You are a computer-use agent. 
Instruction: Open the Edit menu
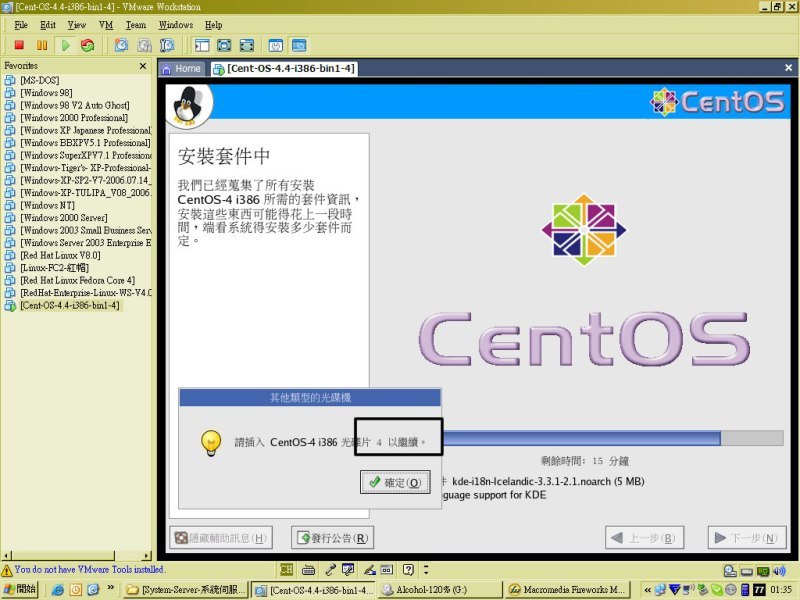click(47, 24)
